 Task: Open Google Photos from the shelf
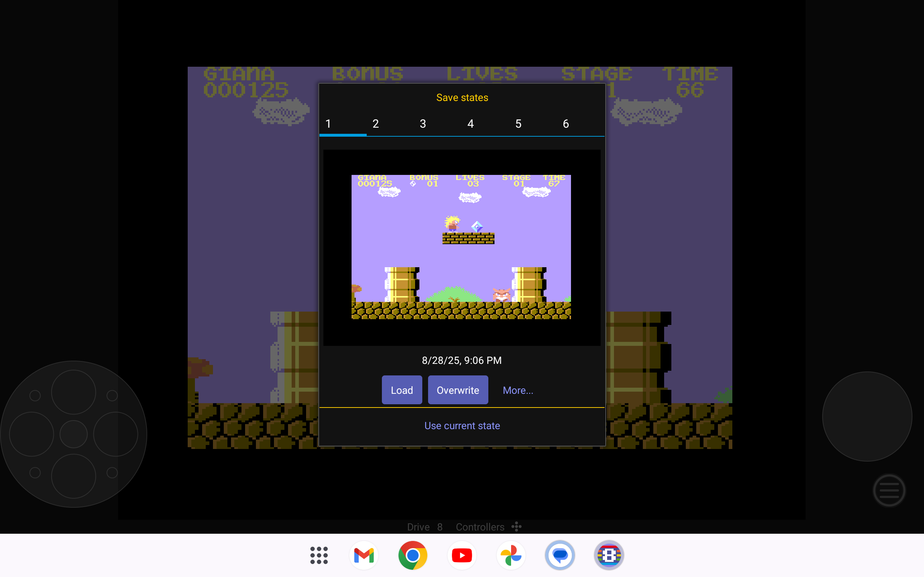(511, 555)
